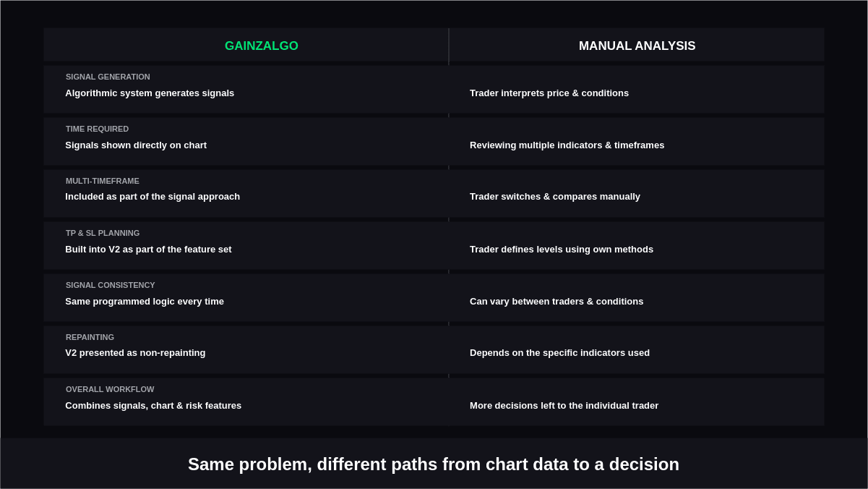Select the TP & SL PLANNING label
868x489 pixels.
(x=103, y=233)
